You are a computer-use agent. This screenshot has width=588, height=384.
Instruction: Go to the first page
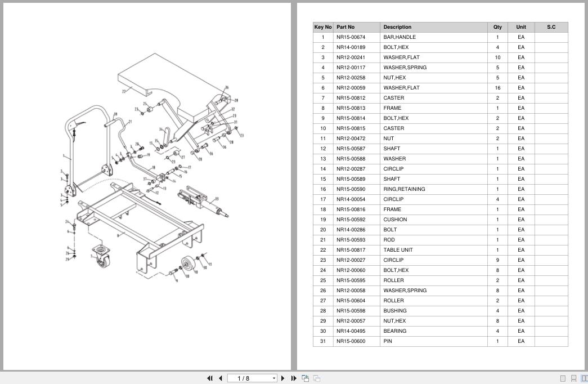(210, 378)
